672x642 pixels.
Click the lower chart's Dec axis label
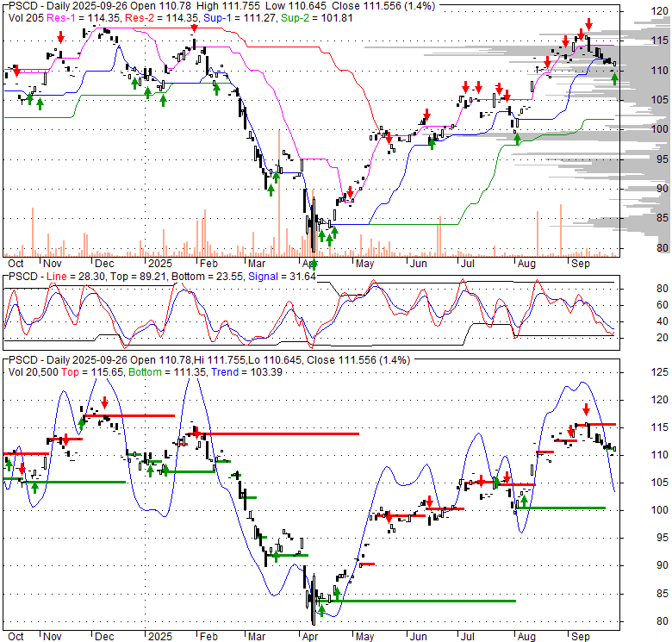pos(104,637)
